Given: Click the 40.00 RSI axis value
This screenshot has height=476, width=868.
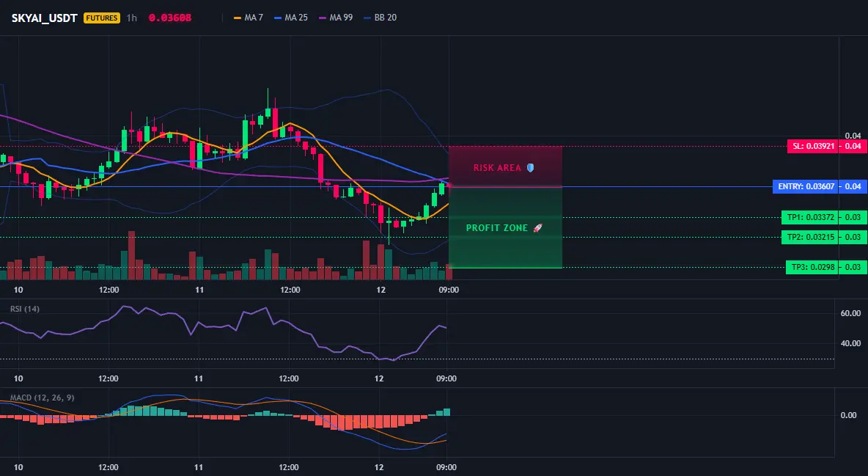Looking at the screenshot, I should tap(850, 343).
